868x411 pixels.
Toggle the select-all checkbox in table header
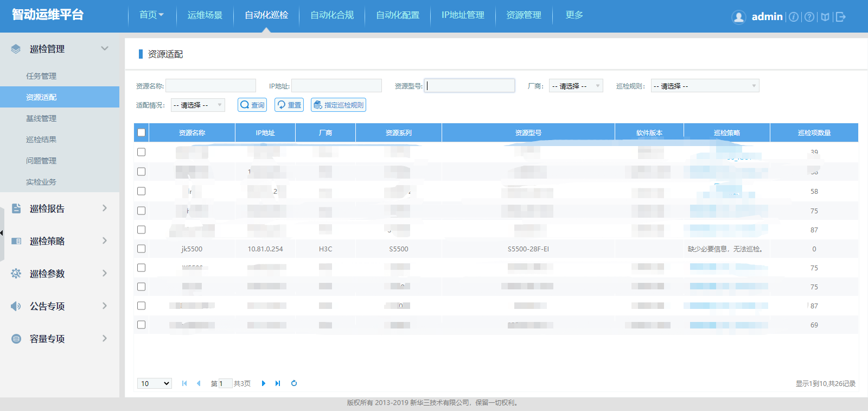click(x=142, y=132)
